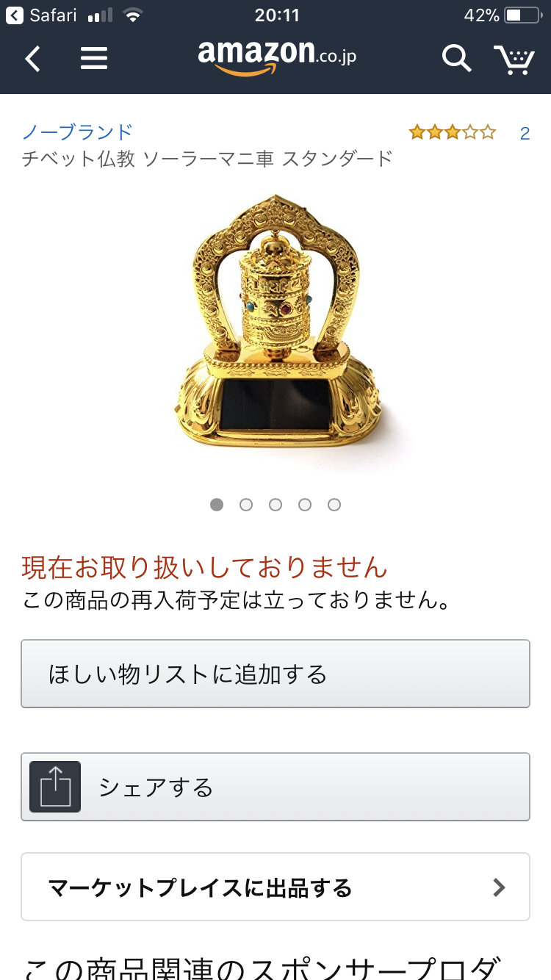551x980 pixels.
Task: Open search with the magnifier icon
Action: tap(456, 58)
